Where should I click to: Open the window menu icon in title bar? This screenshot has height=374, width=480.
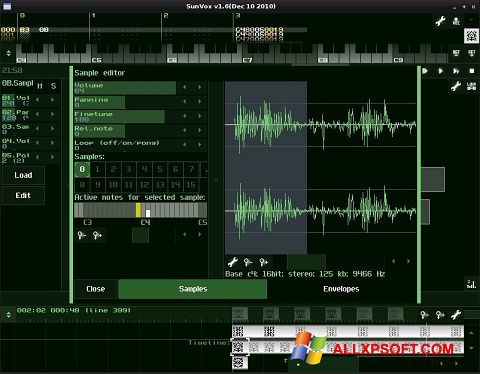click(x=7, y=6)
